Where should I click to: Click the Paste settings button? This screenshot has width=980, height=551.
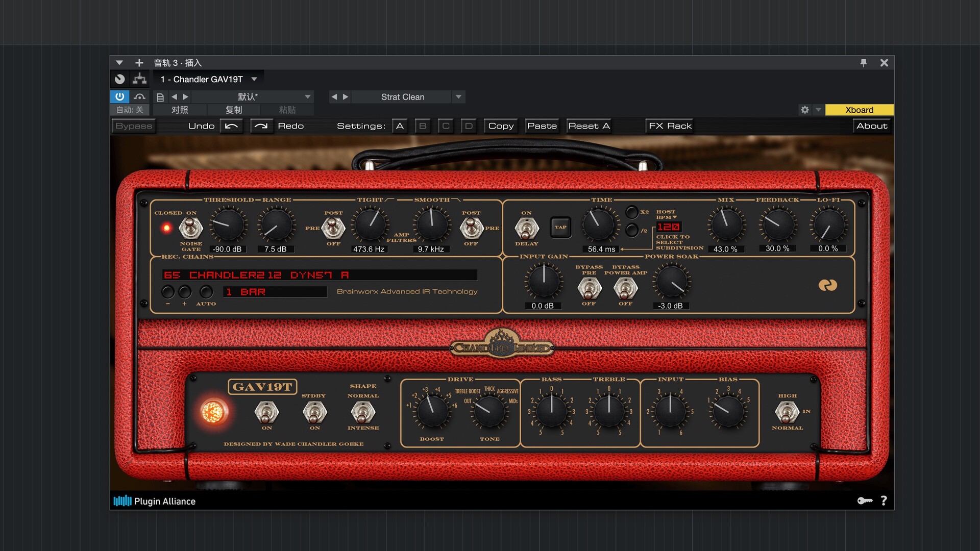pyautogui.click(x=542, y=126)
